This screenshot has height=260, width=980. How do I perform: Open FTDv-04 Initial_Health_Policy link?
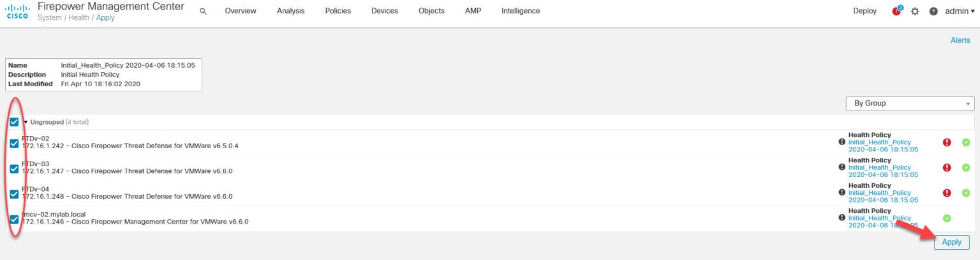(x=879, y=192)
